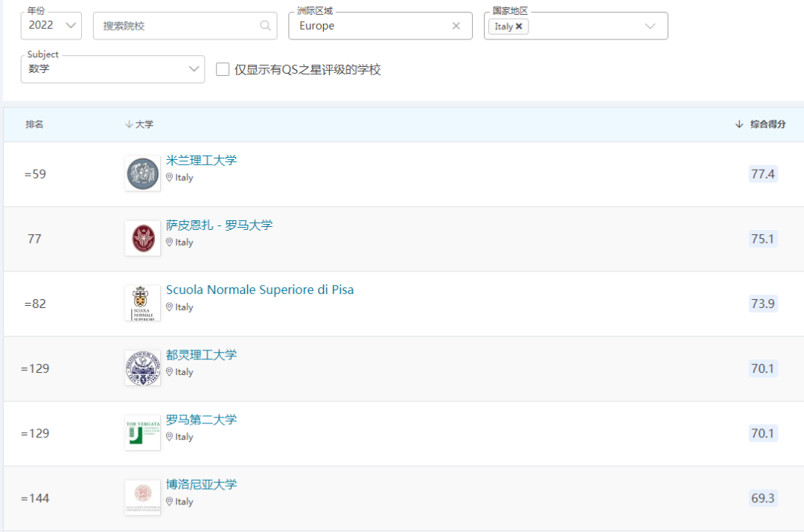Toggle the QS Stars rating only checkbox
Screen dimensions: 804x532
[x=223, y=69]
